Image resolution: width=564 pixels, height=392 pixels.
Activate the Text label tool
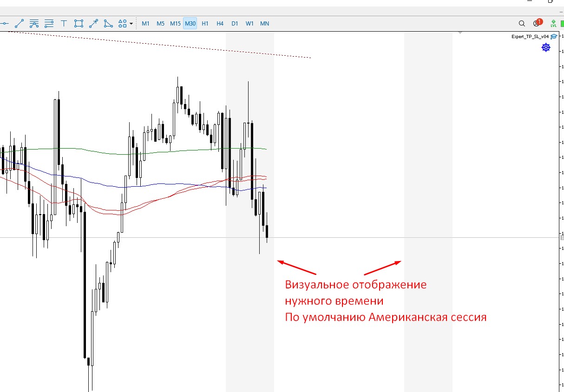(x=64, y=23)
